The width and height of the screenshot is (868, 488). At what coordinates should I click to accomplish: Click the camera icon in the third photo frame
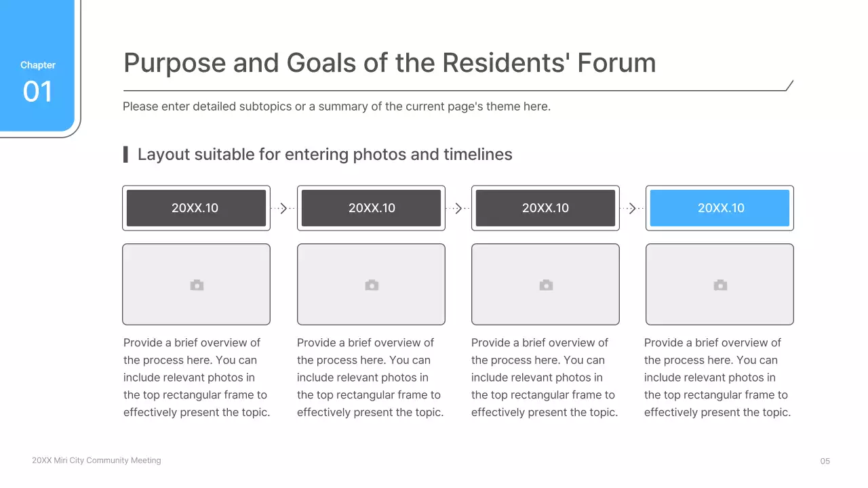(x=546, y=285)
